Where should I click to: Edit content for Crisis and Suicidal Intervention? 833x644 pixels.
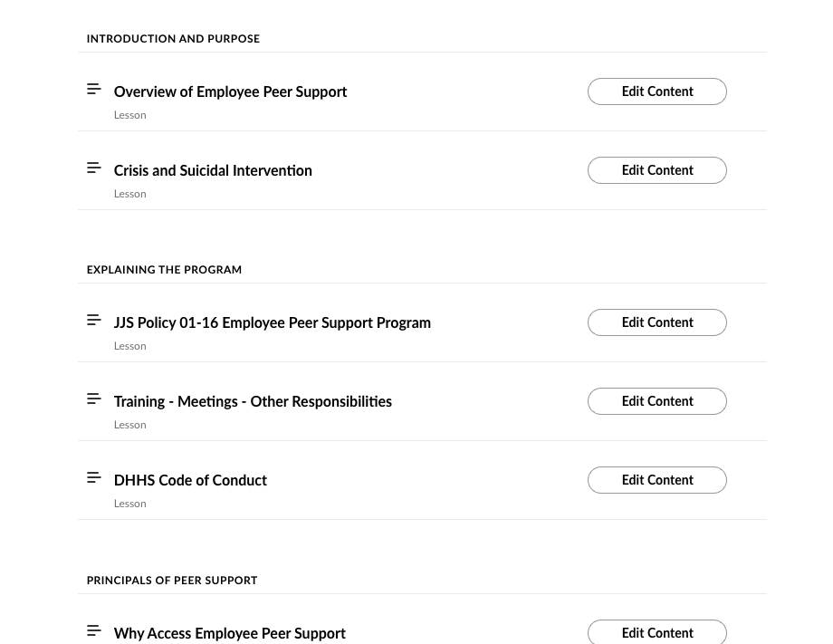(656, 170)
